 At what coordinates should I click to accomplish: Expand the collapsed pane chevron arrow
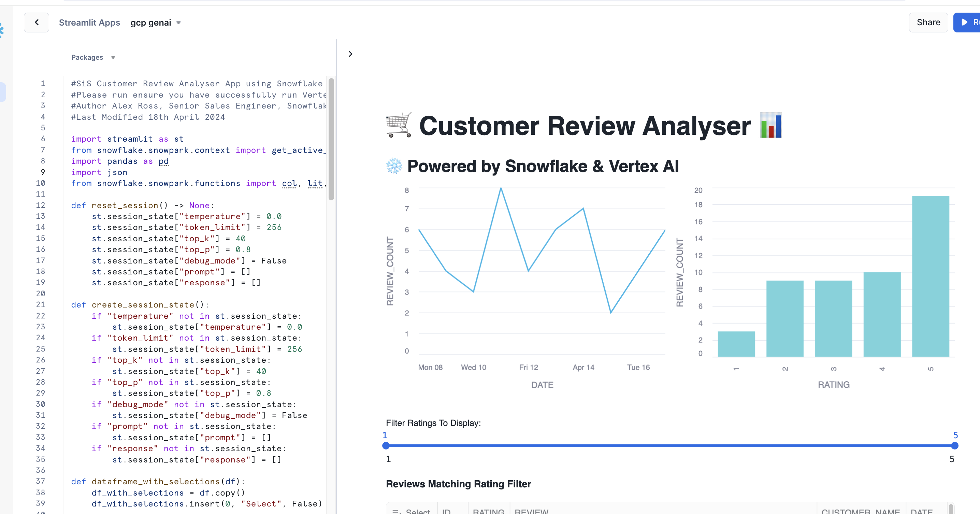[x=350, y=54]
